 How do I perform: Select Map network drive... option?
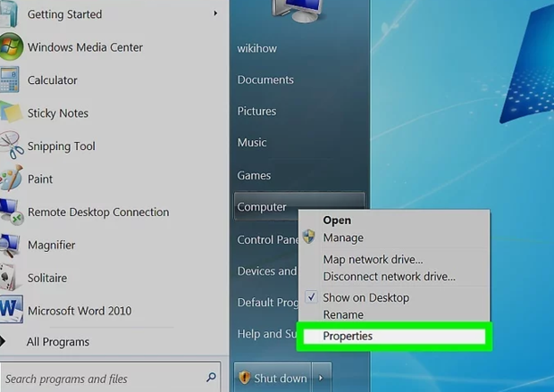point(374,260)
